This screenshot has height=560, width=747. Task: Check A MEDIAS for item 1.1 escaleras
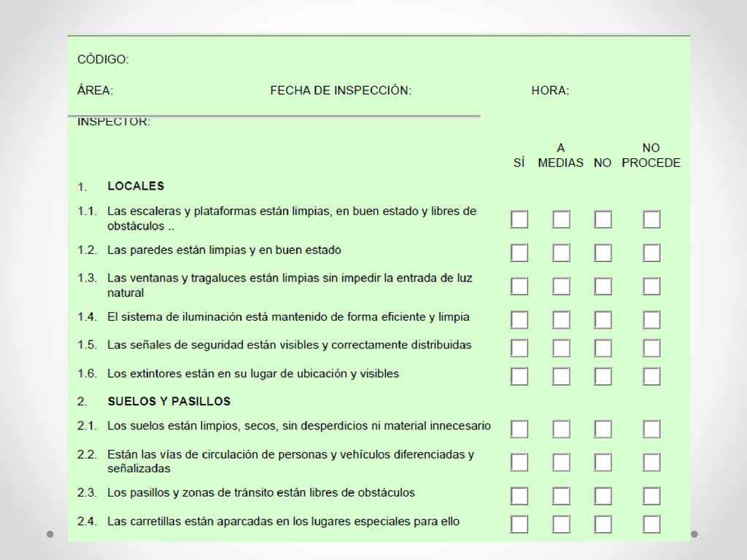click(x=561, y=219)
